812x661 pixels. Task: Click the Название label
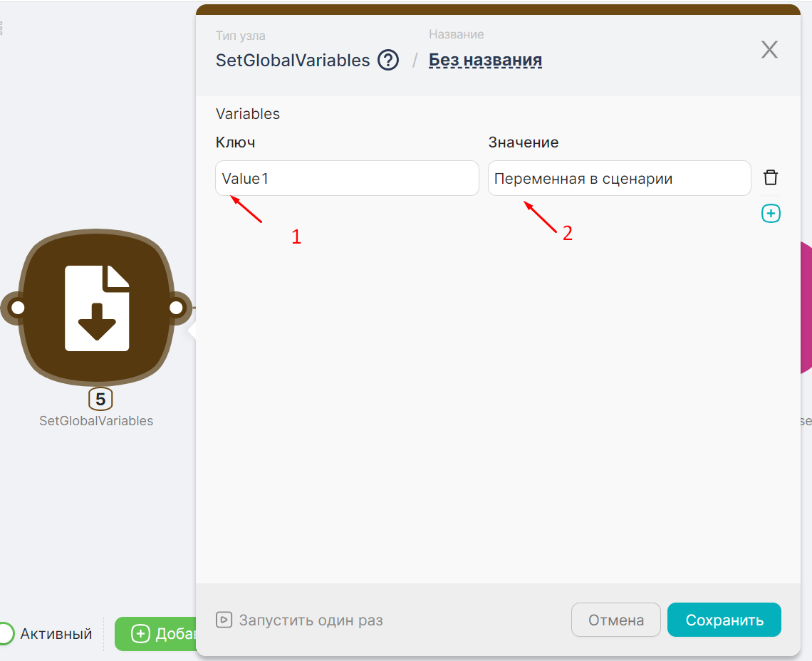pyautogui.click(x=457, y=34)
